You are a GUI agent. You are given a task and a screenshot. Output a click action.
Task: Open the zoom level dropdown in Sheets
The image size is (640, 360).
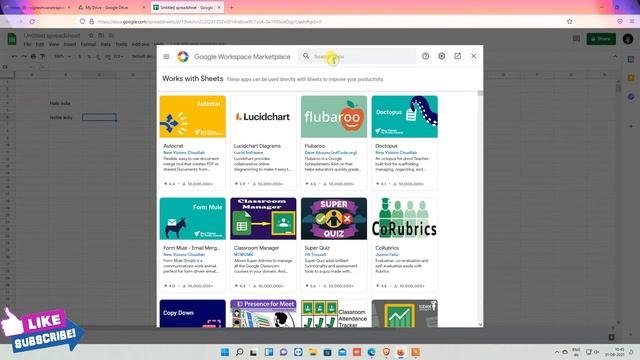(x=61, y=56)
